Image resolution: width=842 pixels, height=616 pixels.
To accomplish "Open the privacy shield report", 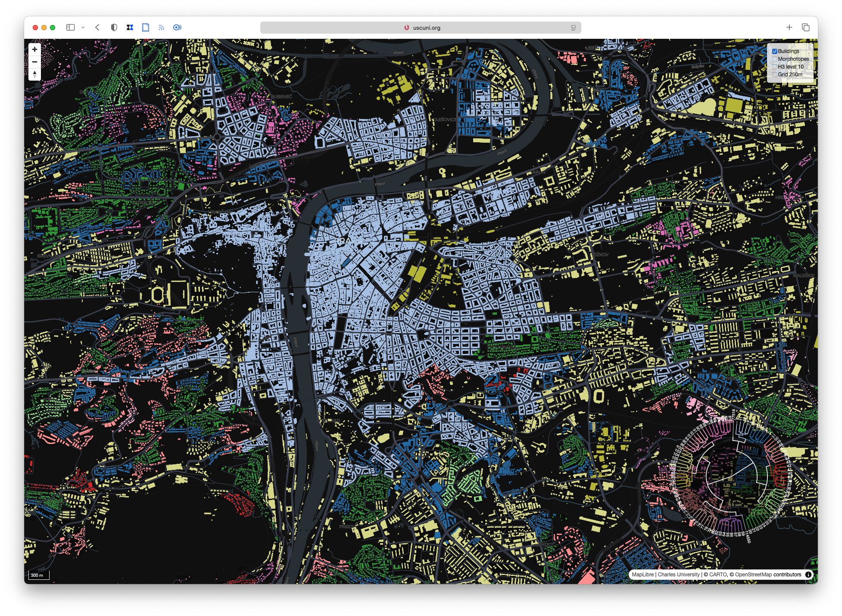I will pos(114,28).
